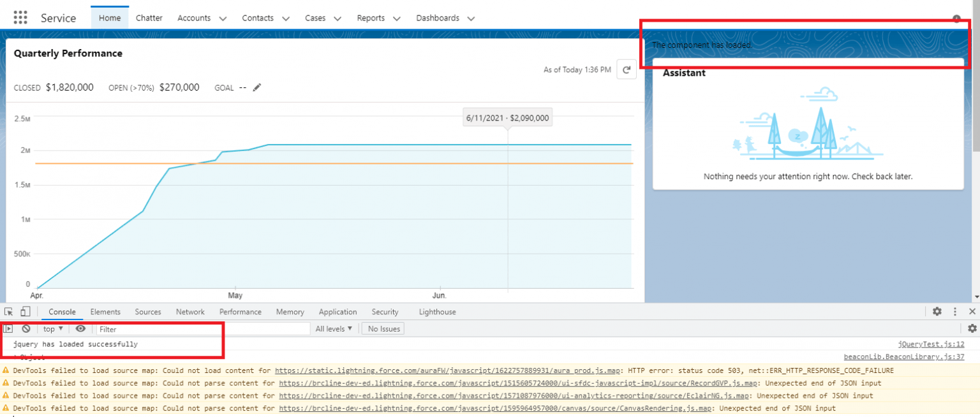The height and width of the screenshot is (417, 980).
Task: Switch to the Chatter tab
Action: (149, 18)
